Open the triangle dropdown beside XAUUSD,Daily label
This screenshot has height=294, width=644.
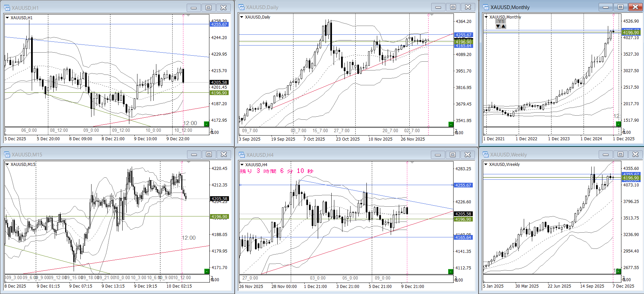[x=241, y=17]
